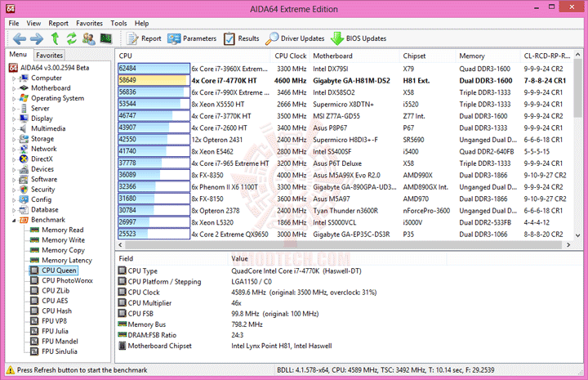The height and width of the screenshot is (380, 588).
Task: Click the green up arrow toolbar icon
Action: coord(56,38)
